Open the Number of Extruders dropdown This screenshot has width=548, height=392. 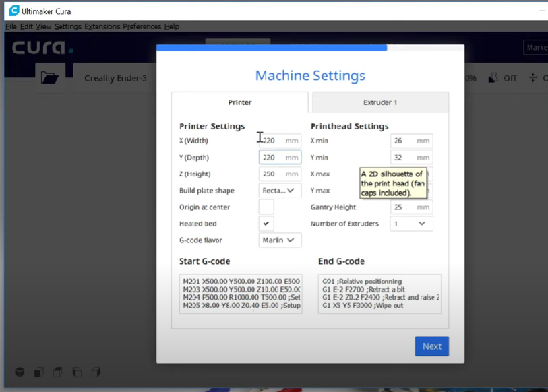411,224
